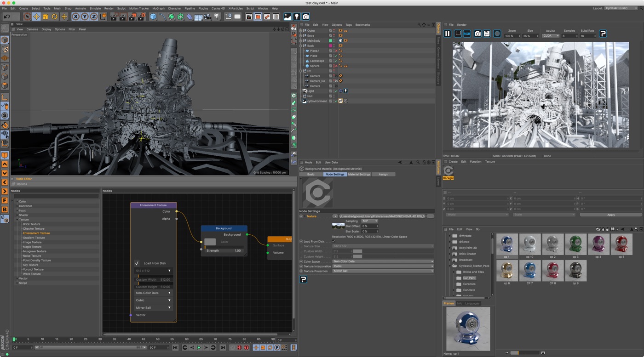This screenshot has height=357, width=644.
Task: Open the Device CUDA dropdown
Action: tap(550, 36)
